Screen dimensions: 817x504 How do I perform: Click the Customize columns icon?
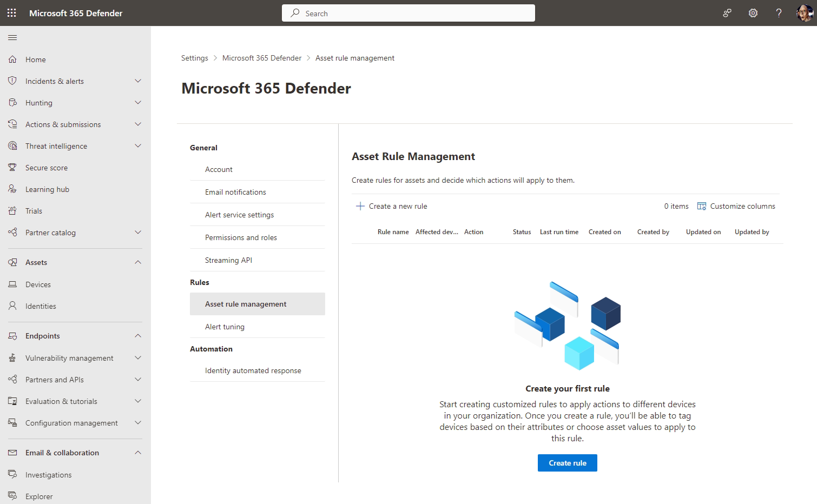point(702,206)
